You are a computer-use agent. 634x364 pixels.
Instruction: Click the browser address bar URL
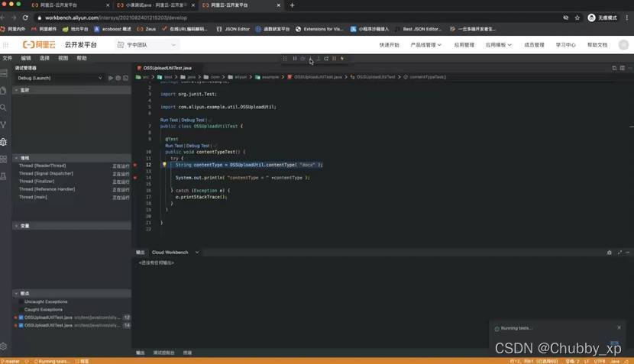(x=115, y=18)
